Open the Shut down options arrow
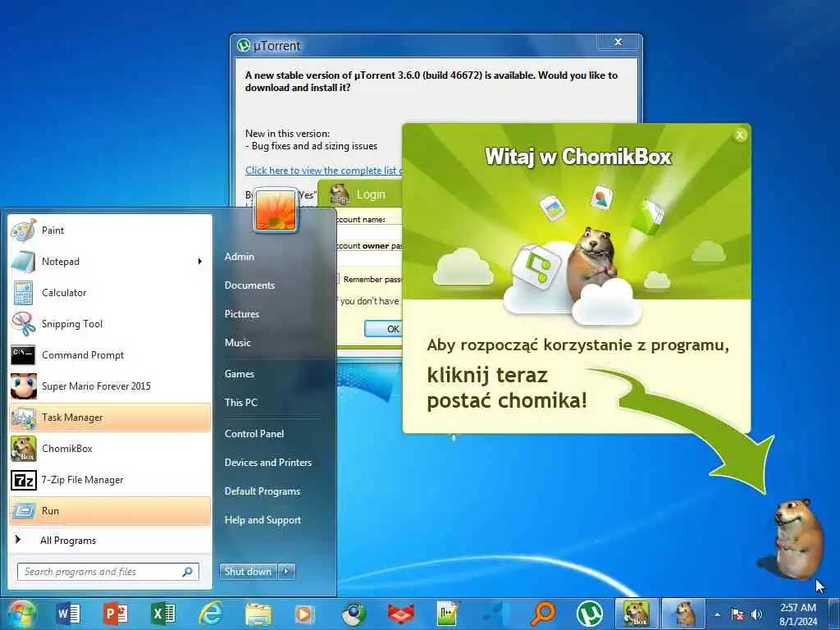This screenshot has width=840, height=630. point(286,572)
